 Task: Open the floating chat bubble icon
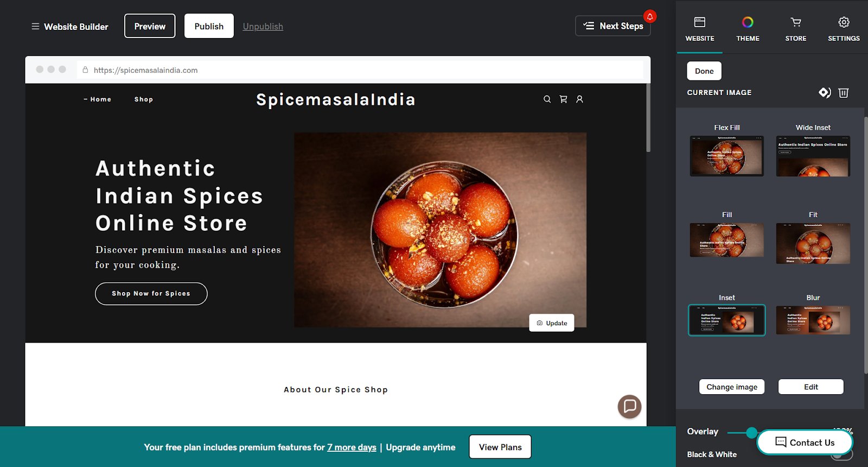[629, 407]
